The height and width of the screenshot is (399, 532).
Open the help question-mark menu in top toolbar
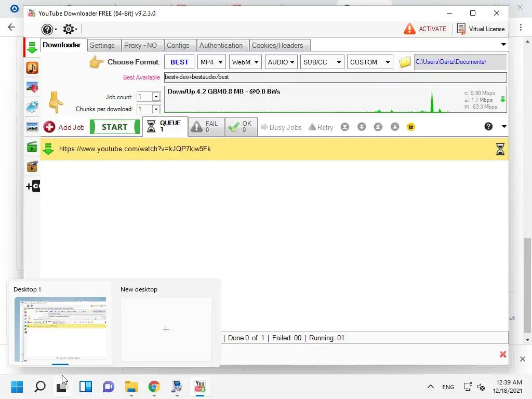49,29
